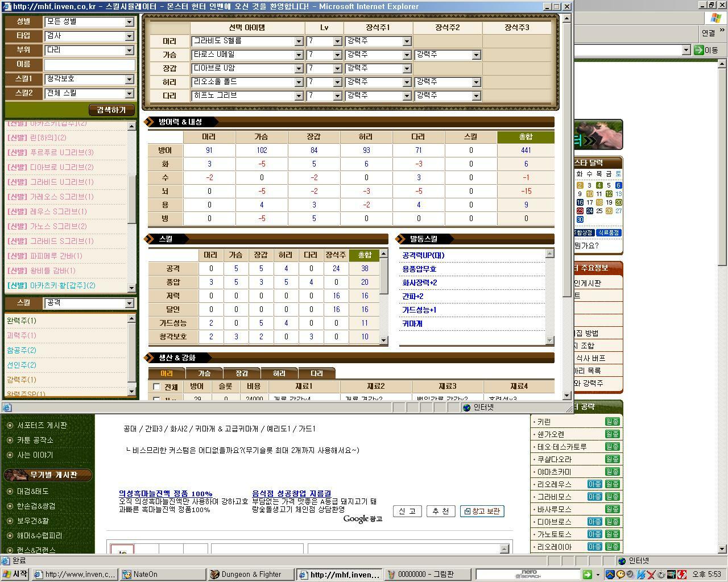Select the 다리 production tab
Image resolution: width=728 pixels, height=582 pixels.
[316, 373]
